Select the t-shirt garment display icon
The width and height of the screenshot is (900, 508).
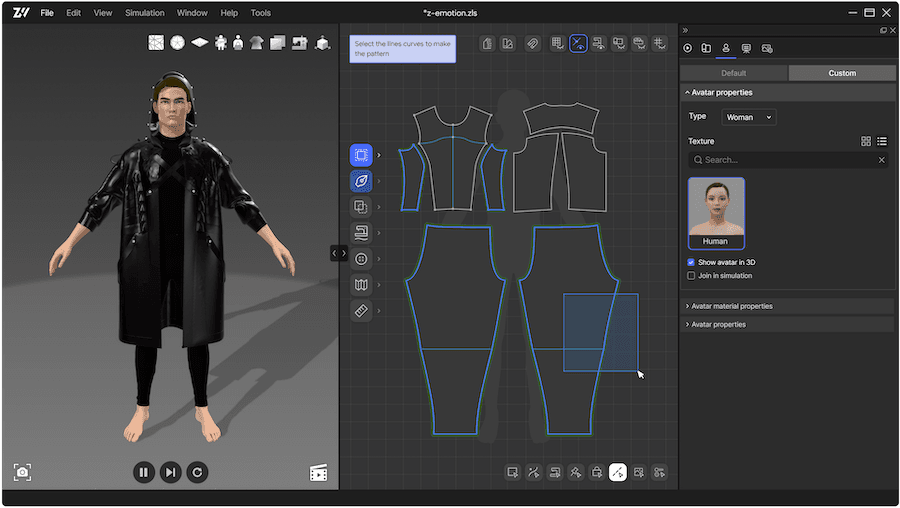[x=257, y=42]
